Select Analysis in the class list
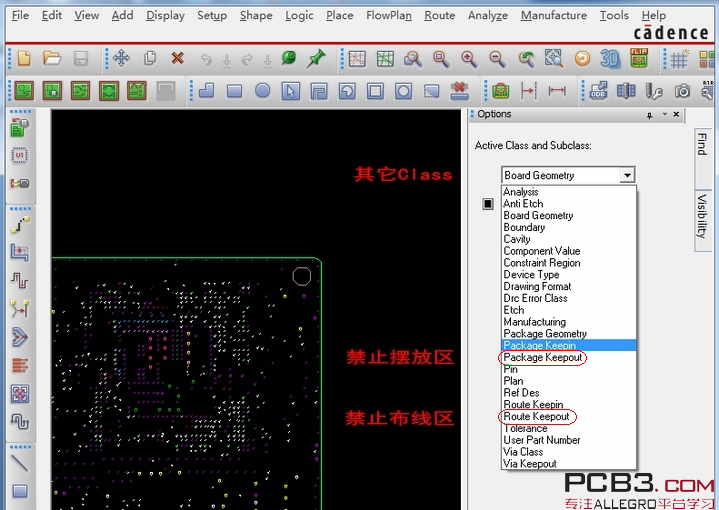Viewport: 719px width, 510px height. [569, 192]
